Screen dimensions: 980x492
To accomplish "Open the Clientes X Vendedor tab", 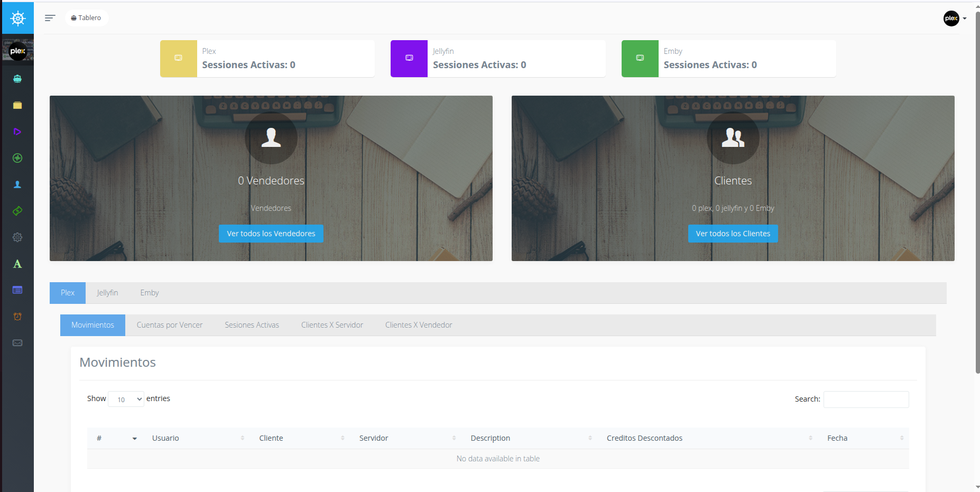I will point(419,325).
